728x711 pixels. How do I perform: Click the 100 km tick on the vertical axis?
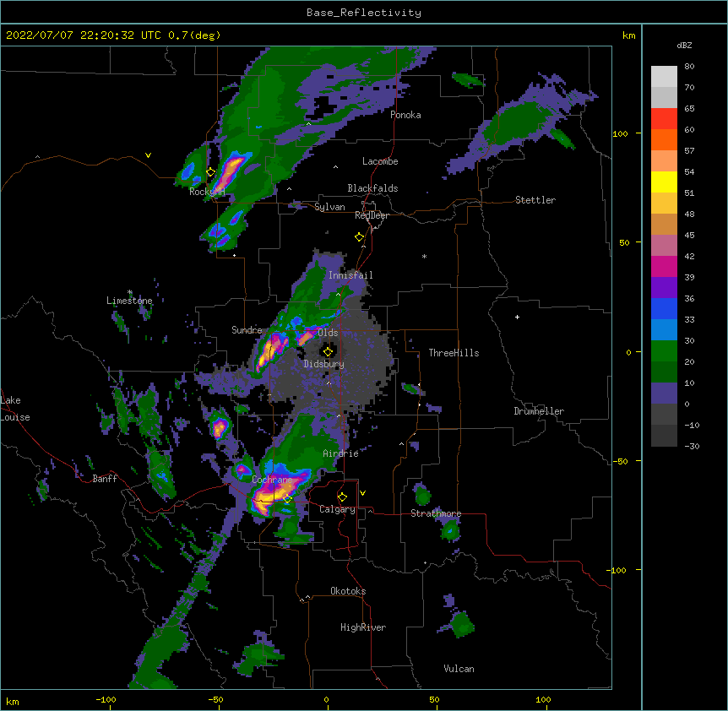pyautogui.click(x=620, y=133)
